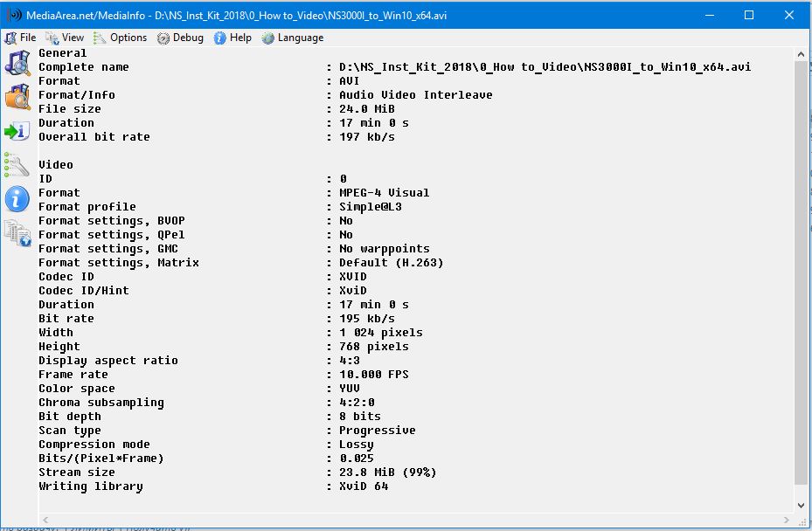Screen dimensions: 812x531
Task: Click the scrollbar down arrow
Action: coord(801,506)
